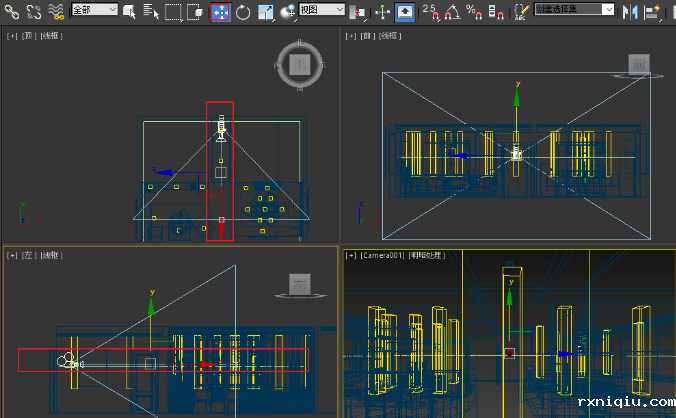Click the green Y axis arrow in left viewport
Screen dimensions: 676x418
[151, 306]
